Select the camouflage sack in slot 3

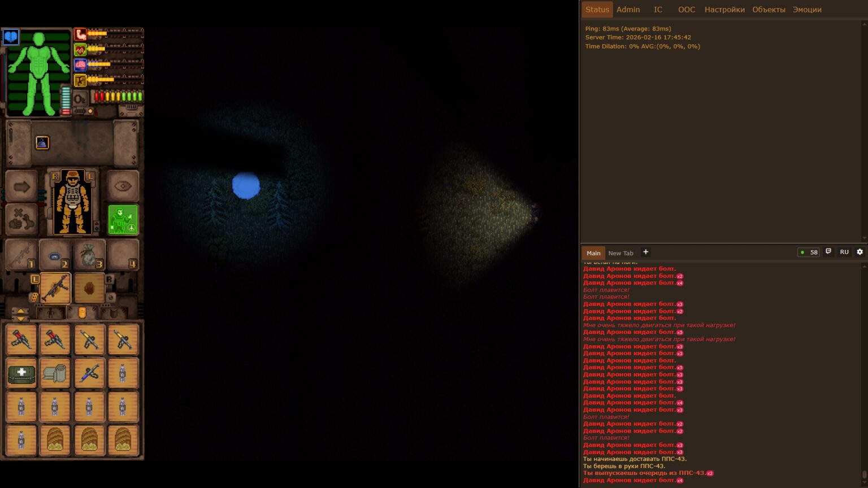coord(89,255)
